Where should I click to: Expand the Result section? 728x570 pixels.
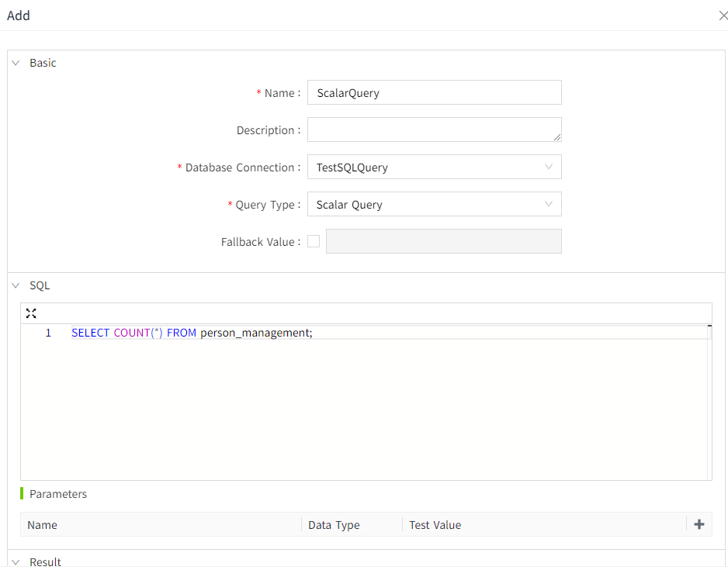point(16,561)
